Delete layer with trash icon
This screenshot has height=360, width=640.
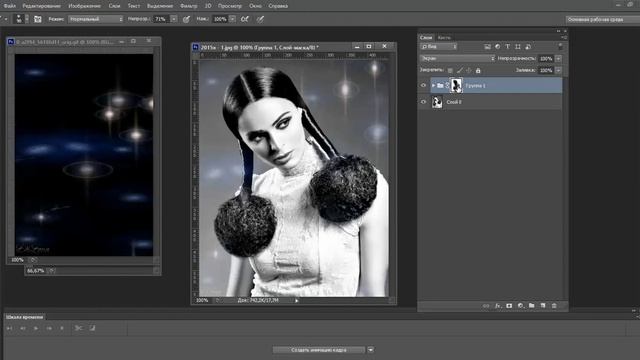[554, 306]
